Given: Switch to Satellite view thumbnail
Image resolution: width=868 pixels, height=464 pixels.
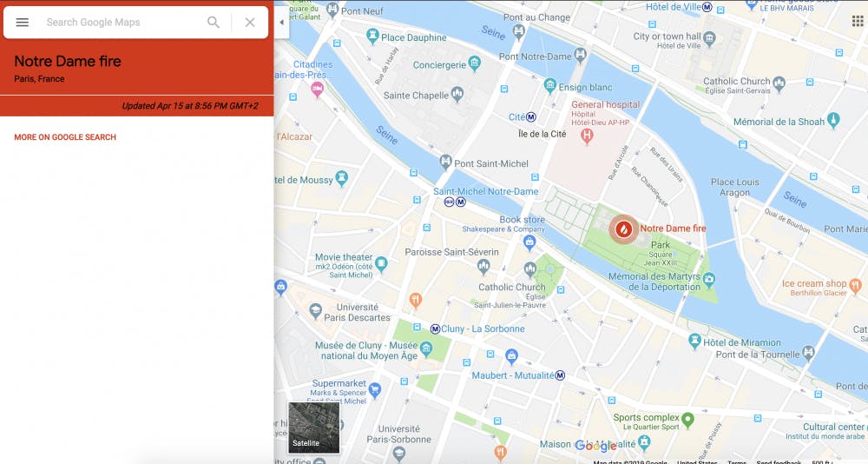Looking at the screenshot, I should click(314, 428).
